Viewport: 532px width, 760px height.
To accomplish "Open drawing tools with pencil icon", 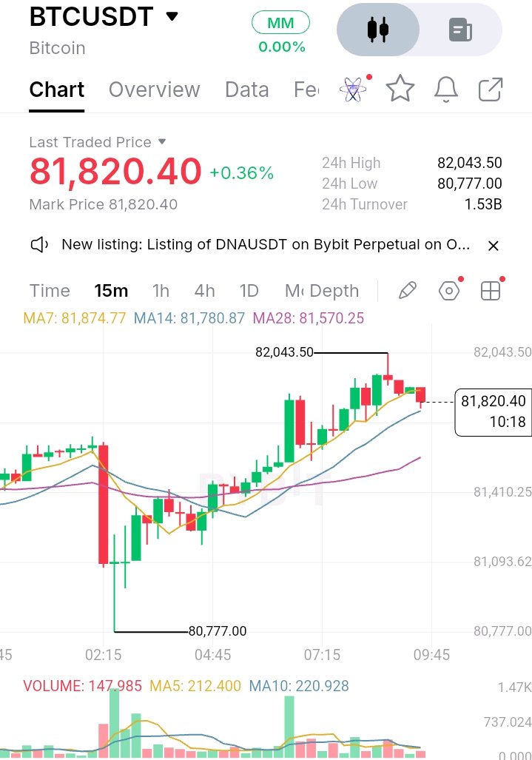I will pos(408,291).
